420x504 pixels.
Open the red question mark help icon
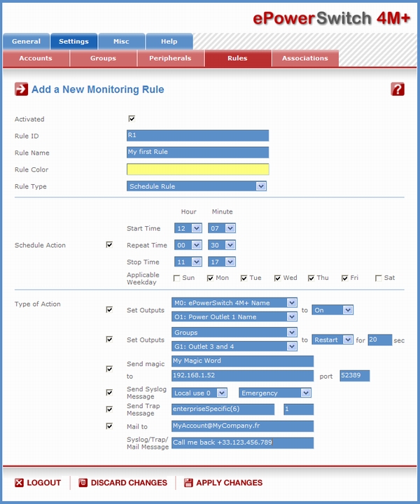point(398,90)
